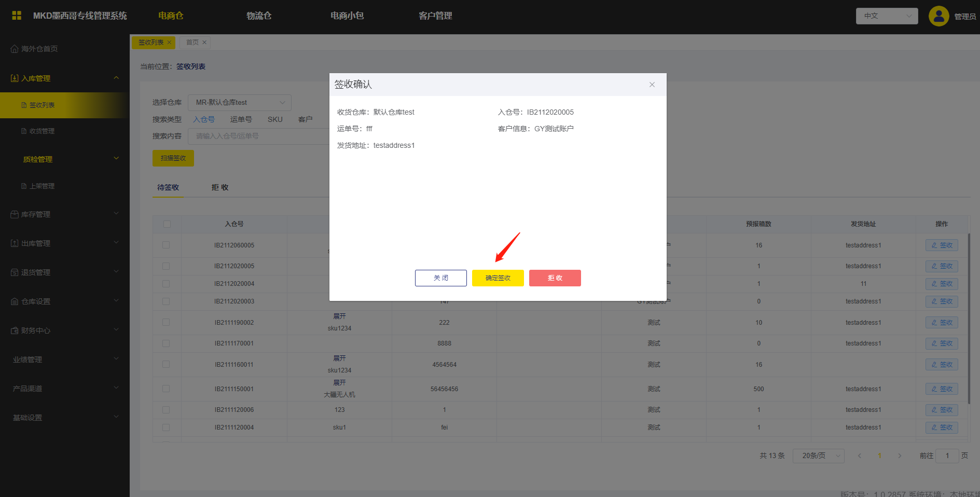980x497 pixels.
Task: Open the 中文 language dropdown
Action: click(887, 16)
